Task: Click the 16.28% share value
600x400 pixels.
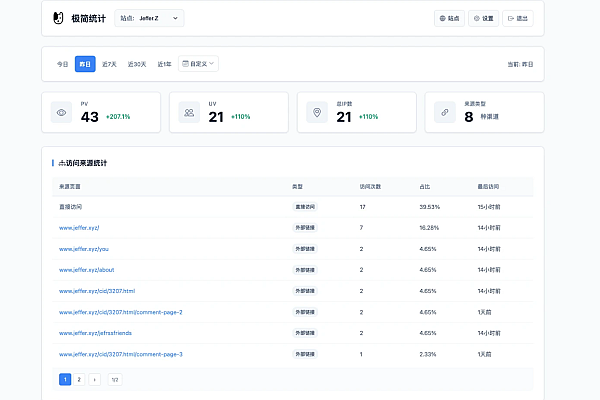Action: point(429,228)
